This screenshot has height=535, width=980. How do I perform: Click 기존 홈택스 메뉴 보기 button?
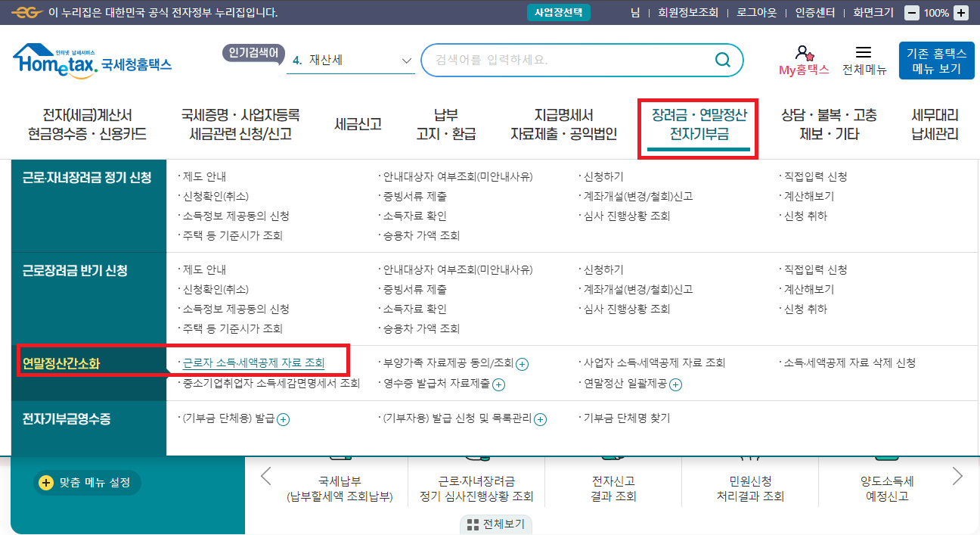coord(935,61)
